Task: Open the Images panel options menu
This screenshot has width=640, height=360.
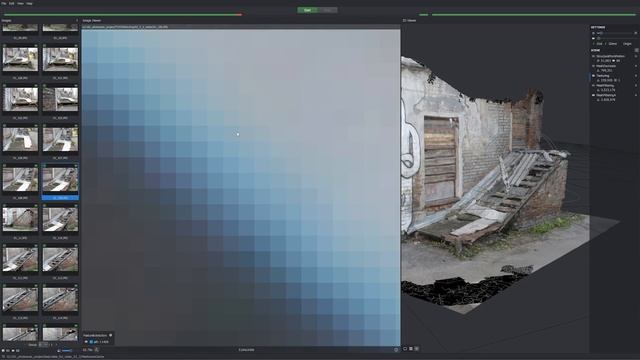Action: coord(77,20)
